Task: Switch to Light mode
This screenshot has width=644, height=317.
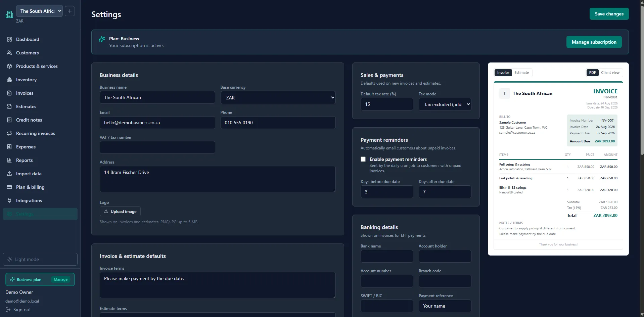Action: pyautogui.click(x=40, y=259)
